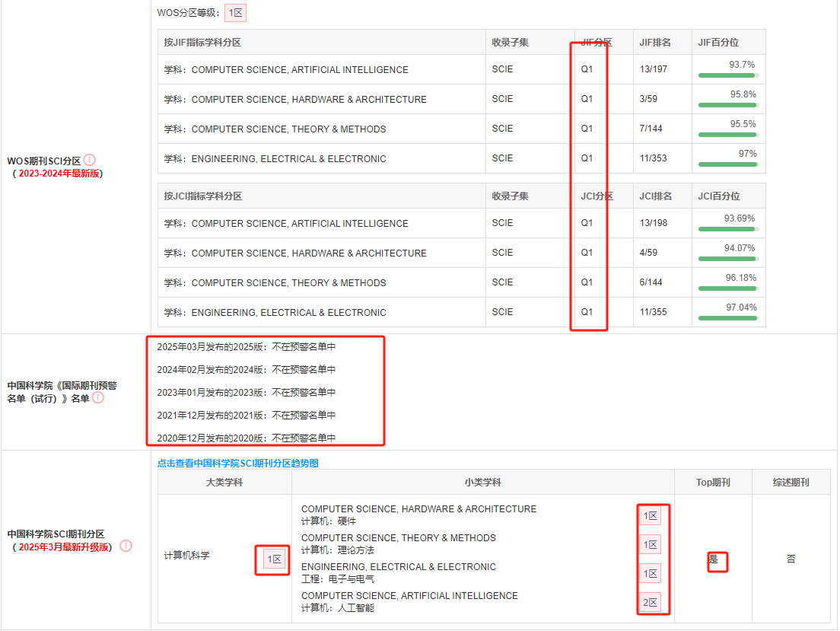840x631 pixels.
Task: Click JIF percentile bar showing 95.8%
Action: (x=728, y=105)
